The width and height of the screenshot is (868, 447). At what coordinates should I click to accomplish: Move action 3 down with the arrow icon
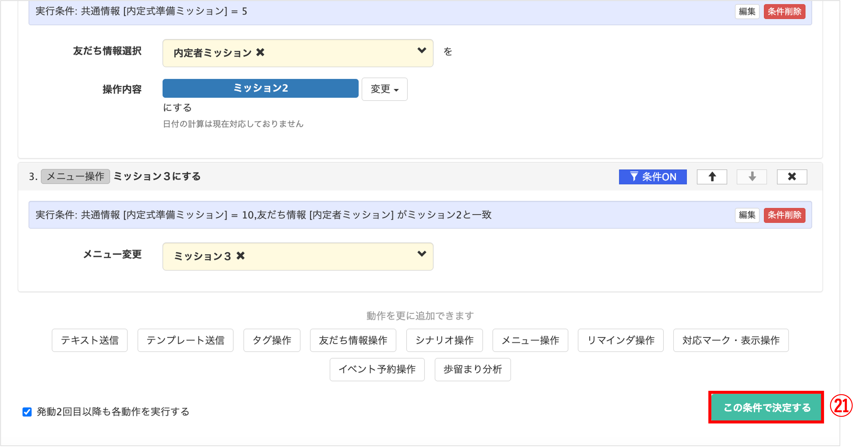(752, 177)
